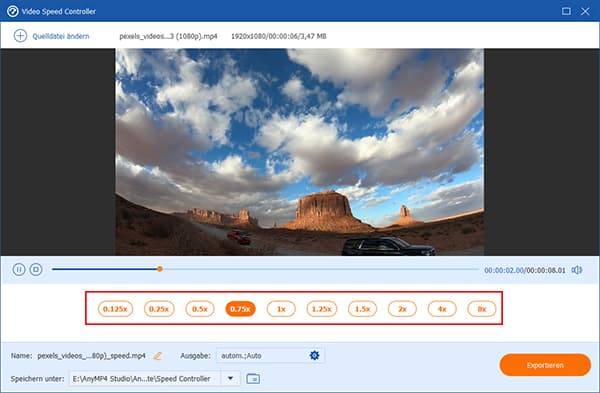Click Quelldatei ändern link
The height and width of the screenshot is (393, 600).
pyautogui.click(x=61, y=36)
